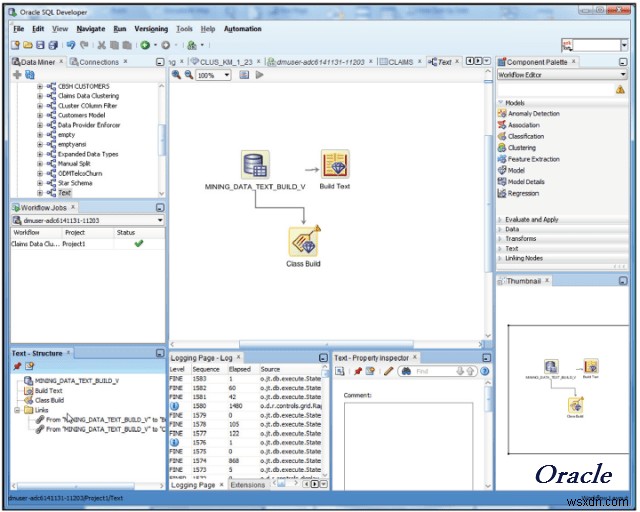Click the workflow Thumbnail preview
Screen dimensions: 640x512
[568, 389]
